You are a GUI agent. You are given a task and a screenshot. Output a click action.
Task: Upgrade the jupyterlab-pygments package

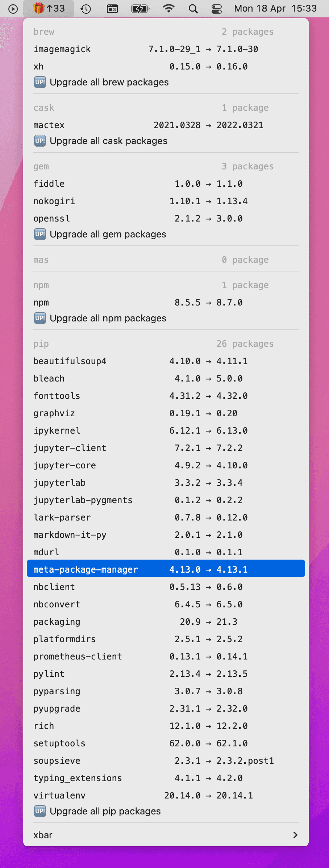point(166,500)
